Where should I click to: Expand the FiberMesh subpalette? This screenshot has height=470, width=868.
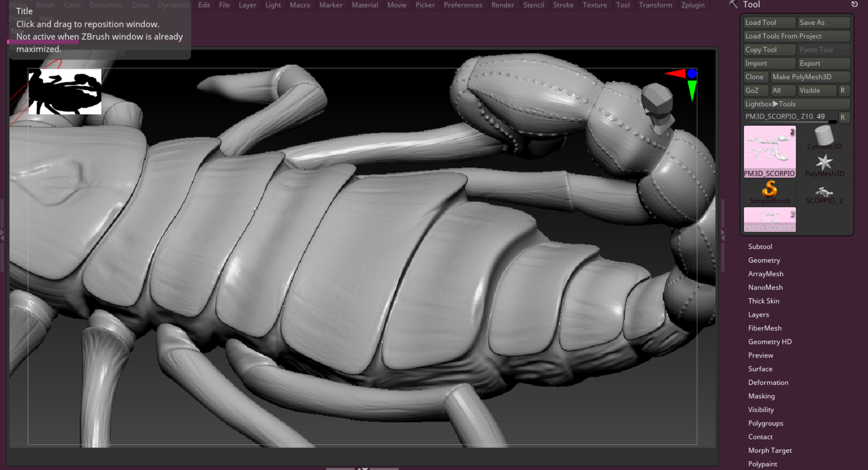coord(765,328)
